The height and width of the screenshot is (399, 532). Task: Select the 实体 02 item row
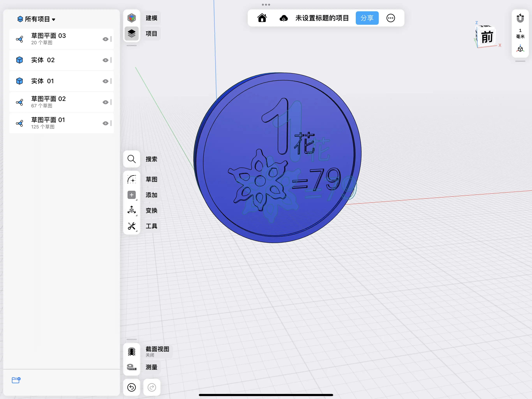62,60
